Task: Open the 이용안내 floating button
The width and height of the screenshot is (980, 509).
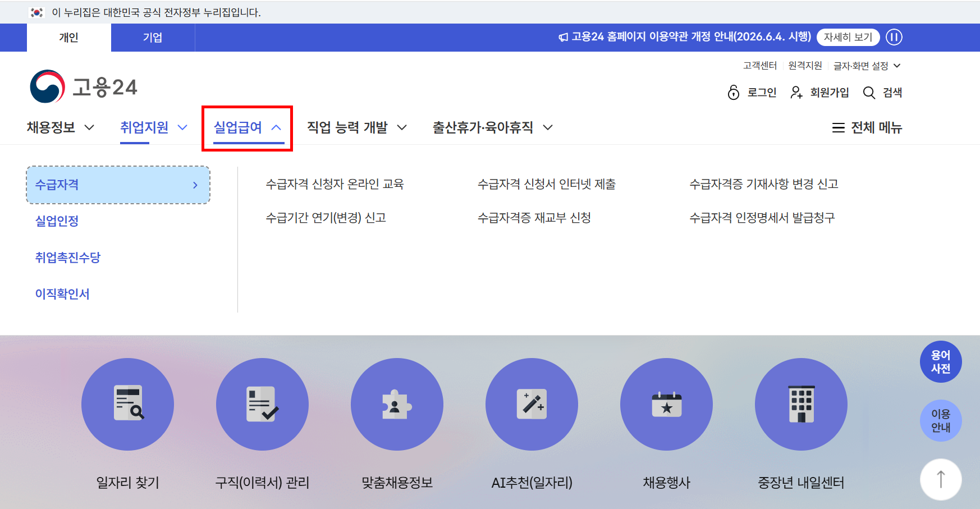Action: (941, 420)
